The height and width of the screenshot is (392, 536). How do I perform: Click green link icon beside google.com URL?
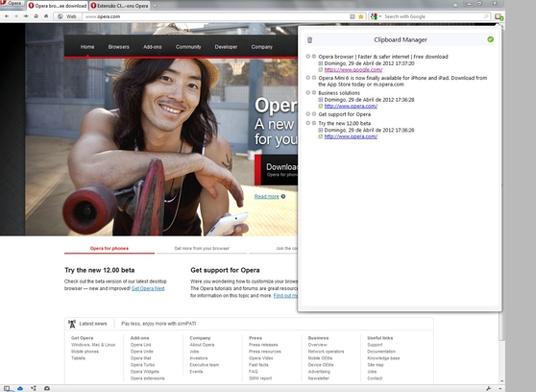[x=321, y=70]
